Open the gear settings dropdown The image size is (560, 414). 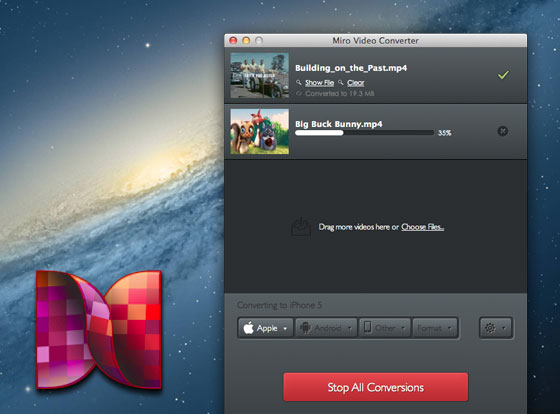496,328
